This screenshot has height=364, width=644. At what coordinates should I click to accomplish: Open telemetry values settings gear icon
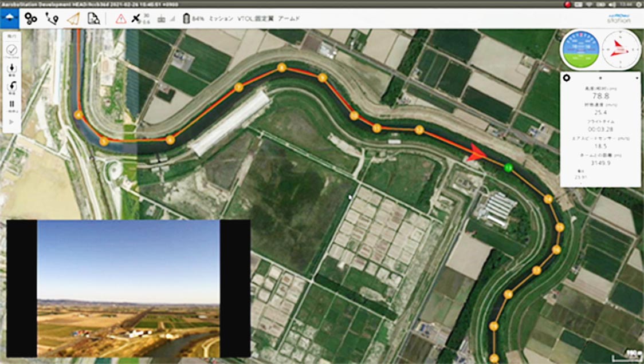(x=566, y=78)
